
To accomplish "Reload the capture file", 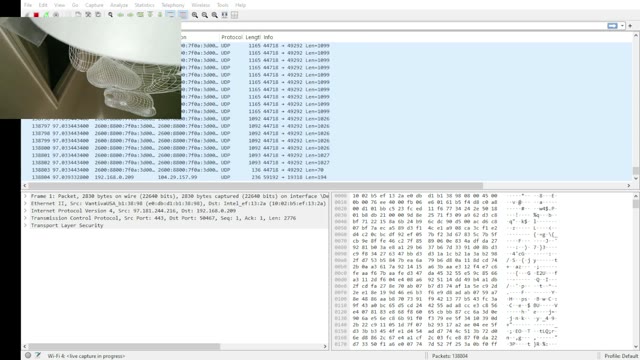I will click(x=98, y=15).
